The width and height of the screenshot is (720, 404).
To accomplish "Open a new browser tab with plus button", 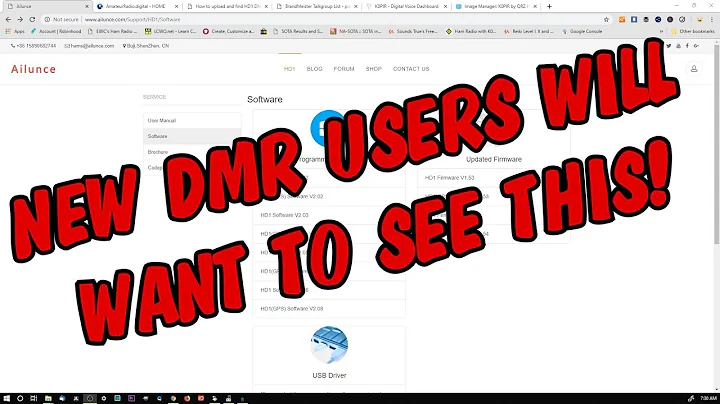I will [x=549, y=6].
